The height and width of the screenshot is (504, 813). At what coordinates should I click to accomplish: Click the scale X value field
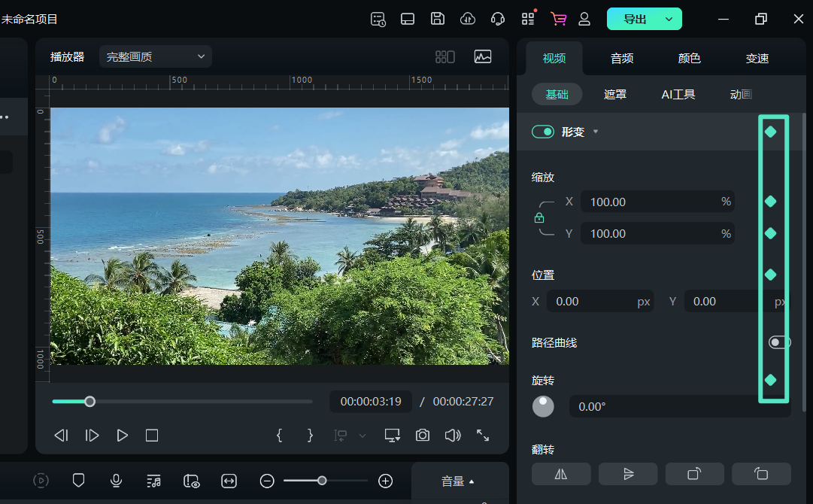click(647, 202)
